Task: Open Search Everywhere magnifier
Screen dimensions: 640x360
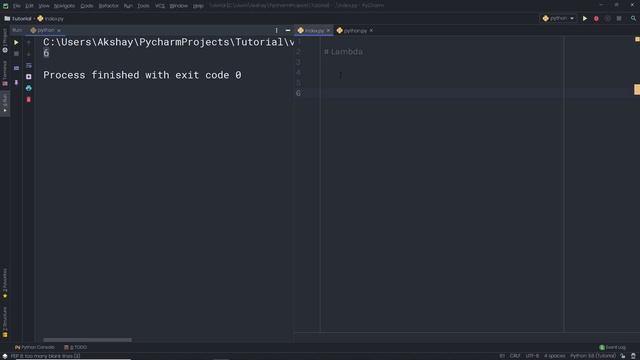Action: [x=633, y=18]
